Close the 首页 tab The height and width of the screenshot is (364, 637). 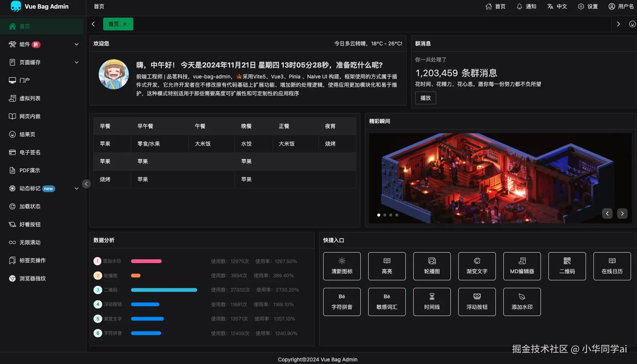(125, 24)
